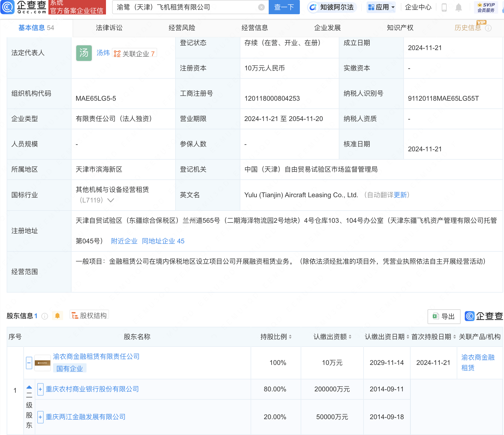The height and width of the screenshot is (435, 504).
Task: Open the 企业发展 tab
Action: click(x=327, y=28)
